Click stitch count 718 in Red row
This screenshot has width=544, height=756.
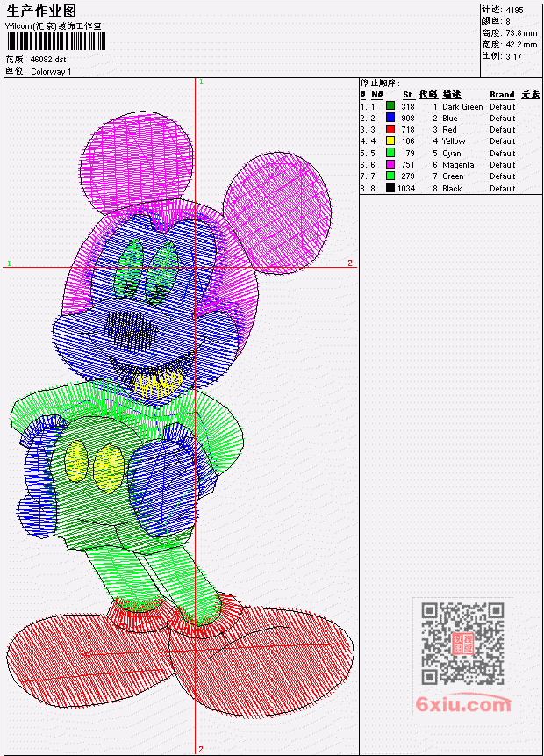click(408, 130)
